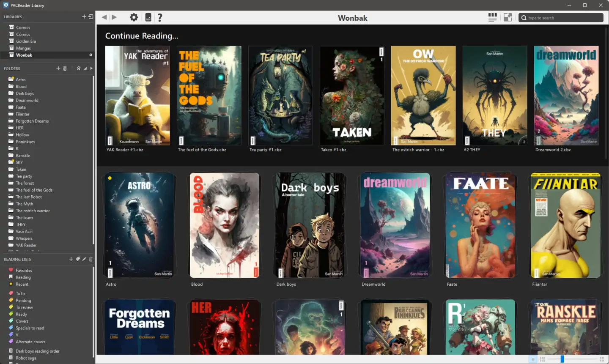609x364 pixels.
Task: Open the Wonbak library options circle
Action: 91,55
